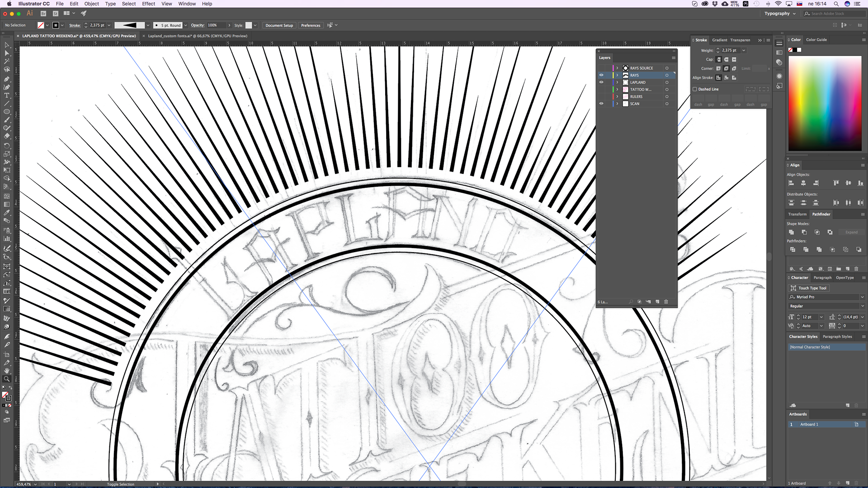
Task: Show the RULERS layer
Action: click(601, 97)
